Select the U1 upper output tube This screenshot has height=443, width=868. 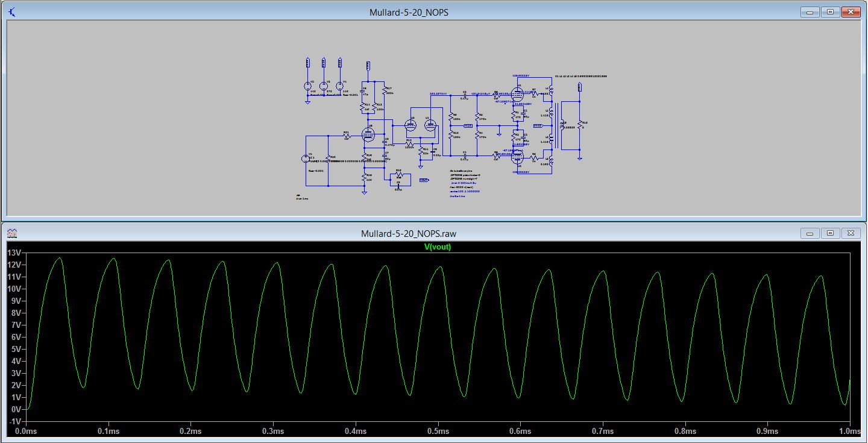517,94
